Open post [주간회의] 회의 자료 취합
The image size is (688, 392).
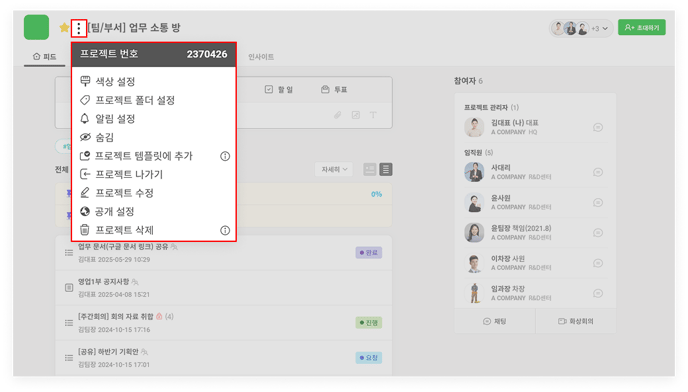tap(116, 316)
